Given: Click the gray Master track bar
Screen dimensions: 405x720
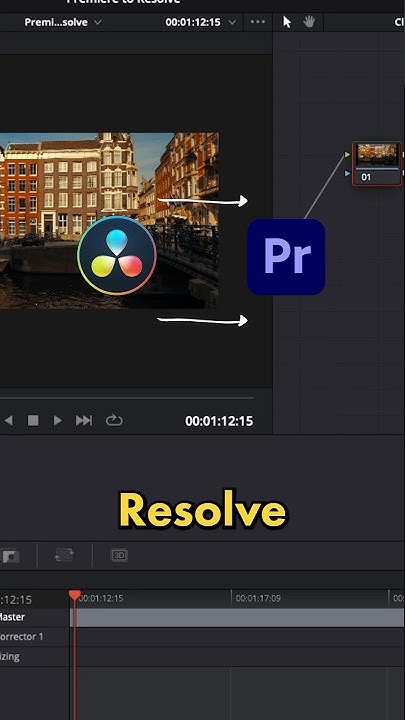Looking at the screenshot, I should [237, 618].
